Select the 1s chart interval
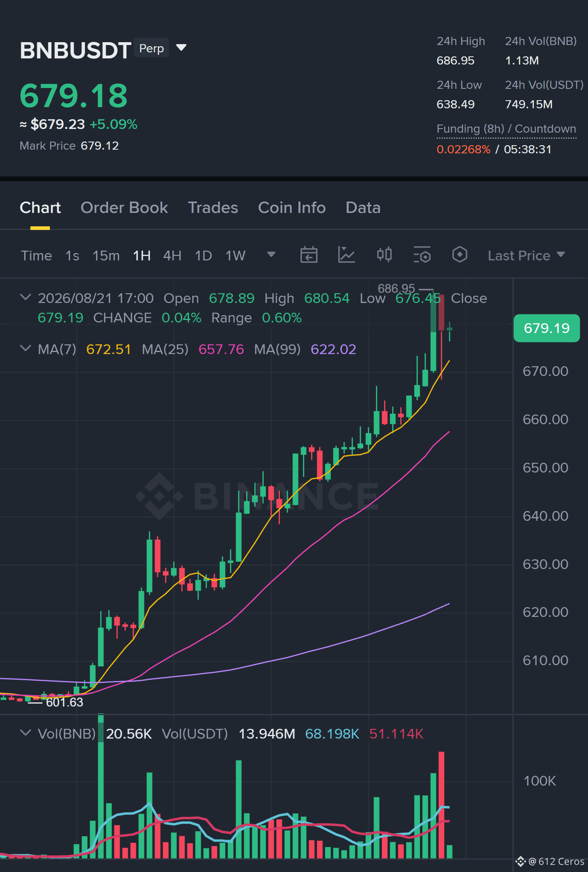Viewport: 588px width, 872px height. (72, 256)
